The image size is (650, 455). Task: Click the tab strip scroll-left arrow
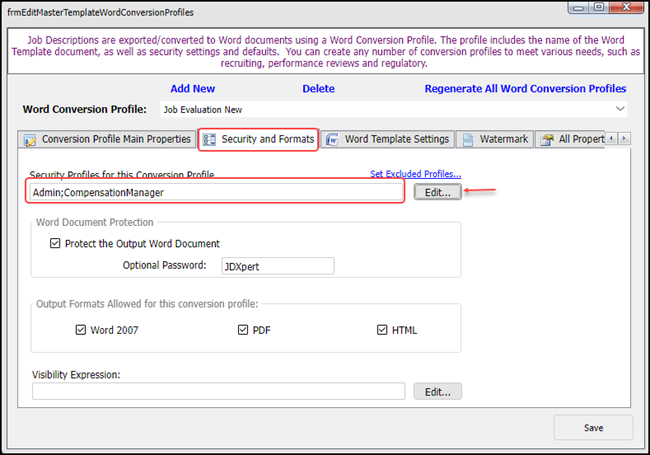(611, 138)
